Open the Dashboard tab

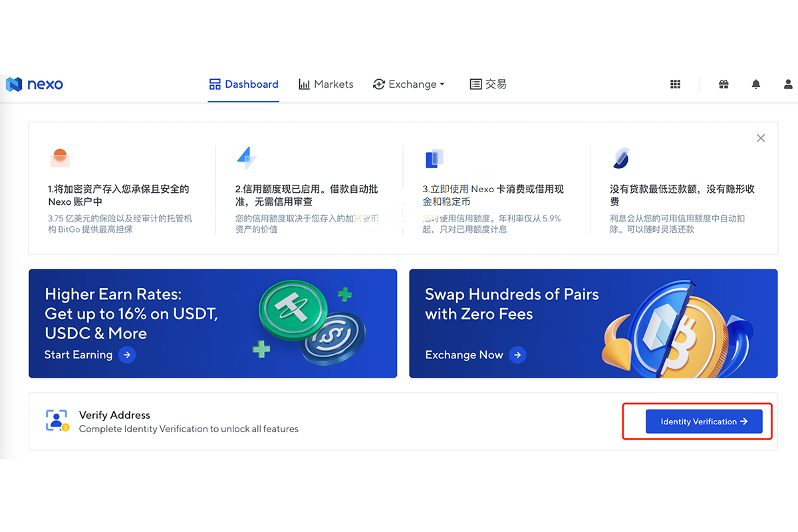[x=243, y=84]
